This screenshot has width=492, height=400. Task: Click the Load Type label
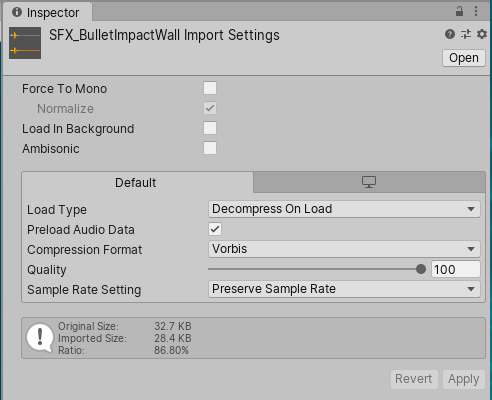(57, 210)
